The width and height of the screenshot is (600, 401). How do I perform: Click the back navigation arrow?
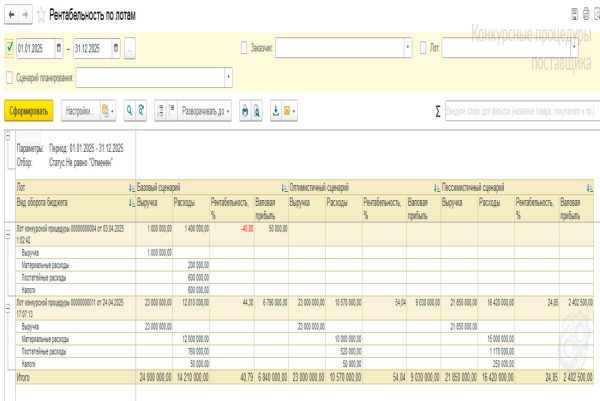point(10,16)
